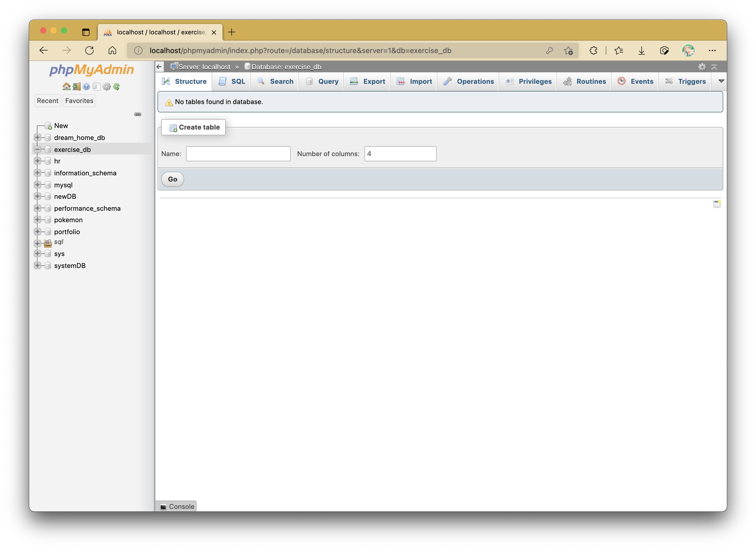Click the Recent button

pyautogui.click(x=48, y=101)
